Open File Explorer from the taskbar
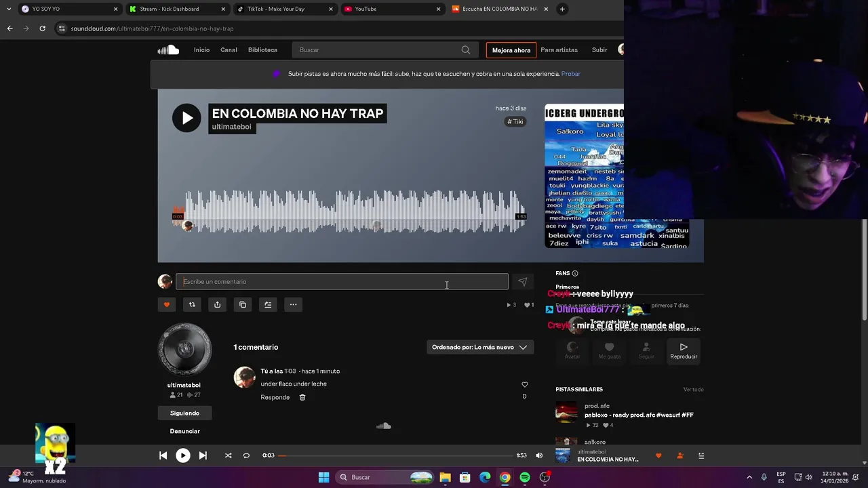 pyautogui.click(x=445, y=477)
